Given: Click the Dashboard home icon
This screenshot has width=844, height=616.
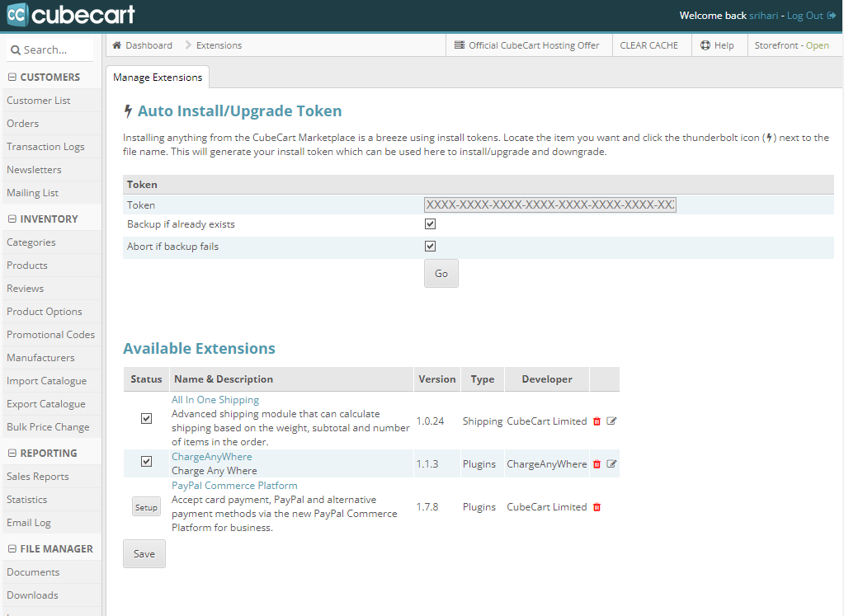Looking at the screenshot, I should pos(117,45).
